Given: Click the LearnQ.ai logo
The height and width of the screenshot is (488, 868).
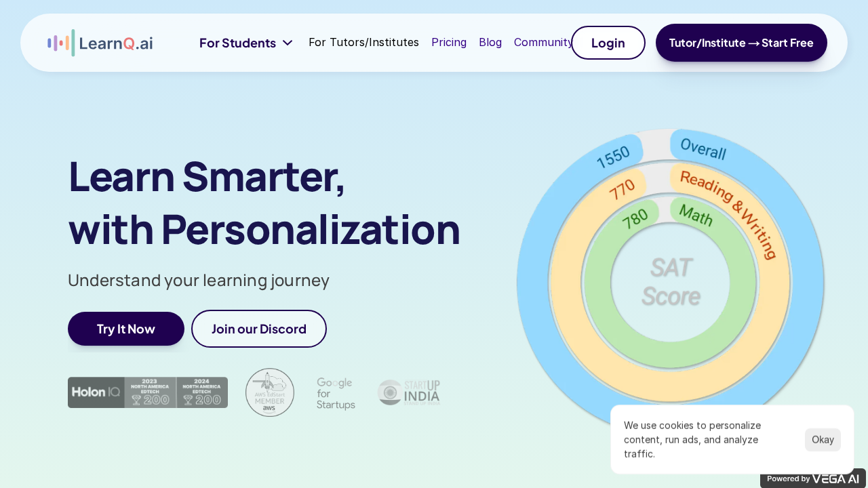Looking at the screenshot, I should coord(100,42).
